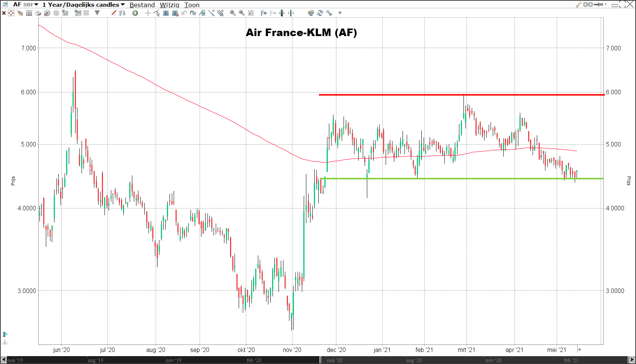Click the remove all trendlines icon
Screen dimensions: 636x364
point(220,13)
